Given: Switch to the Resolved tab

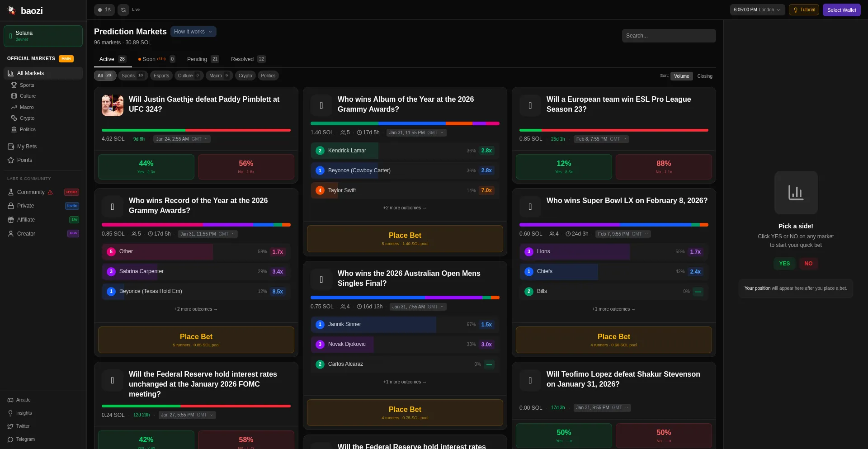Looking at the screenshot, I should tap(248, 59).
